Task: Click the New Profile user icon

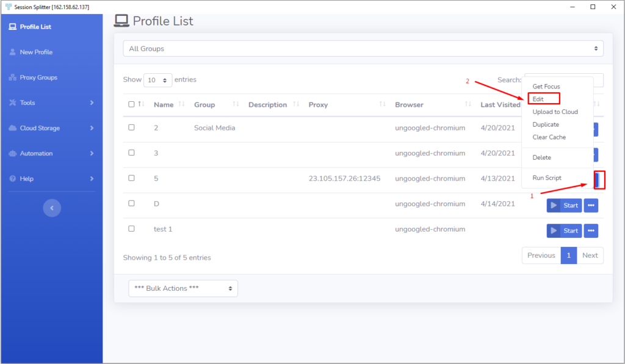Action: [13, 52]
